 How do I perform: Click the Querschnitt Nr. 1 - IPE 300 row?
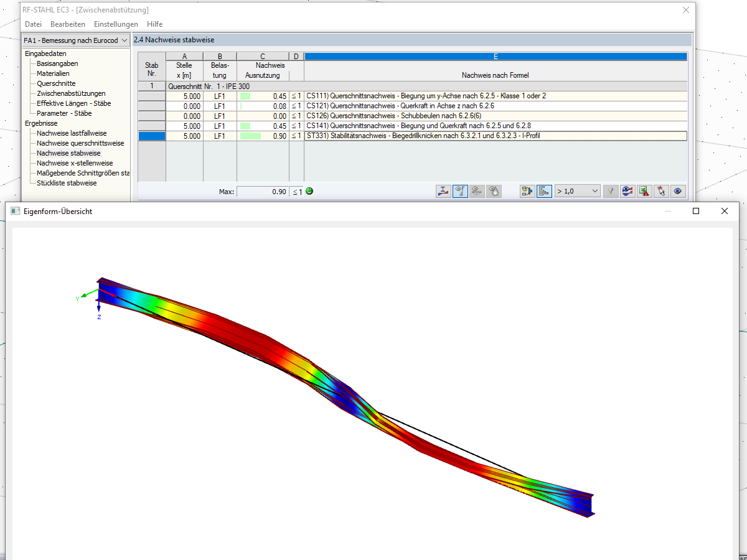(426, 86)
